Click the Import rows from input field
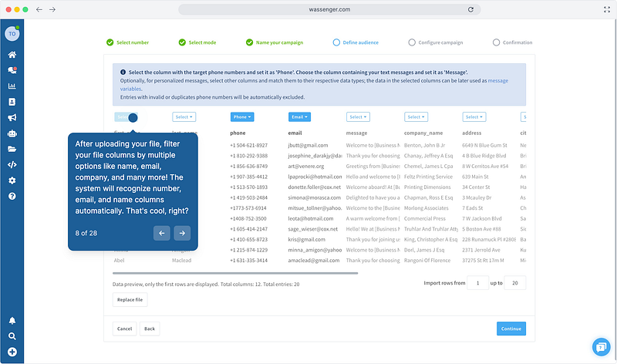 coord(478,283)
